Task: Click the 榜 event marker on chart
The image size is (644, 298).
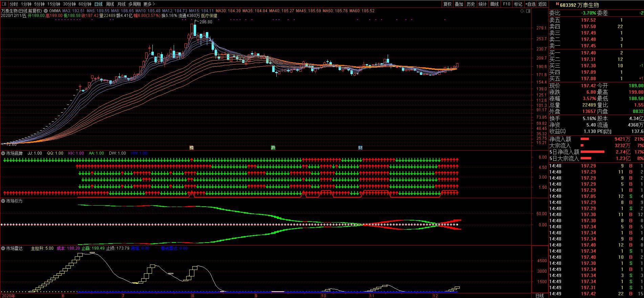Action: (191, 148)
